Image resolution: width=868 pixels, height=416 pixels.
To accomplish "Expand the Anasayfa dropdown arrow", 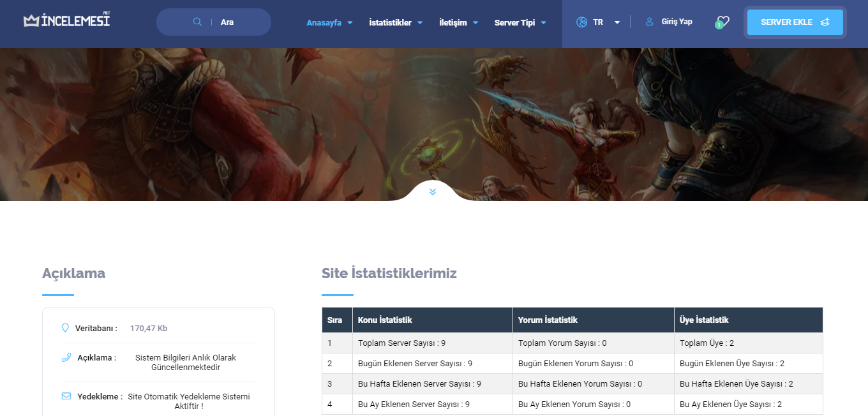I will 350,22.
